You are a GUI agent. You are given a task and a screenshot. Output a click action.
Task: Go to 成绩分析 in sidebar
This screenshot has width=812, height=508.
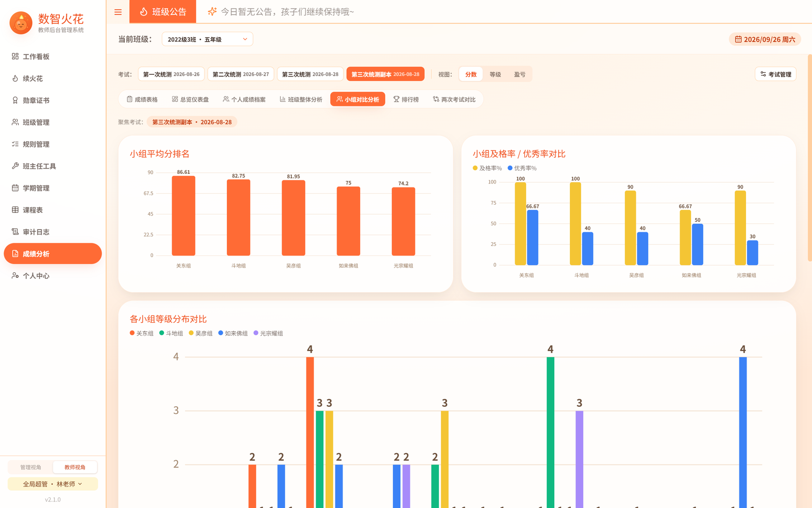tap(53, 253)
